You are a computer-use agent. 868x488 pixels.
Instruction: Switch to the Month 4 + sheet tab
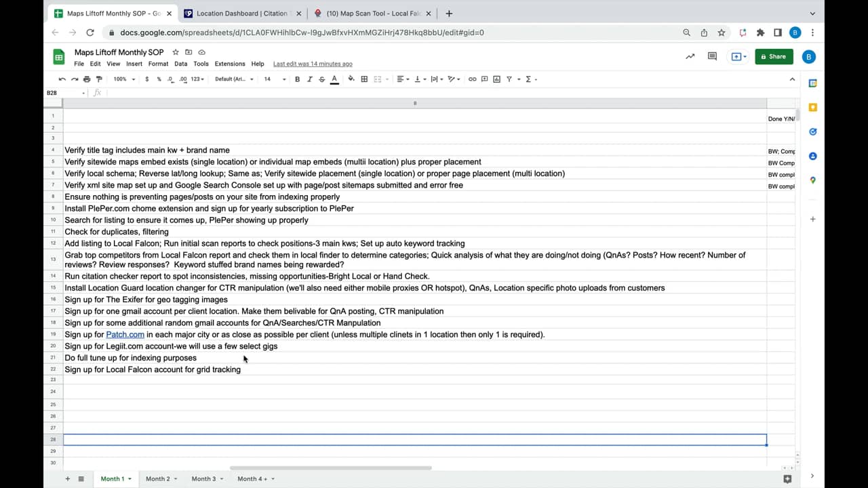tap(256, 479)
